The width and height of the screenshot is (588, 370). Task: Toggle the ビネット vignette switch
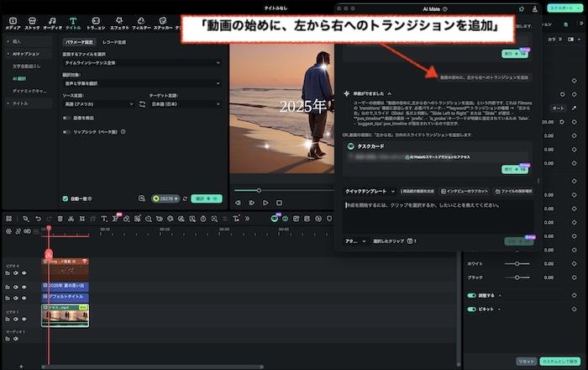pyautogui.click(x=471, y=309)
